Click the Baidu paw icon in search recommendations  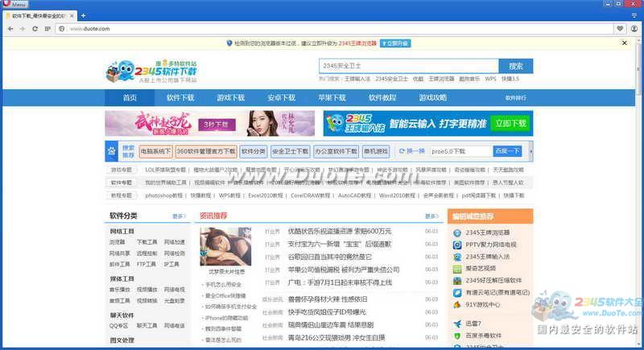point(112,151)
